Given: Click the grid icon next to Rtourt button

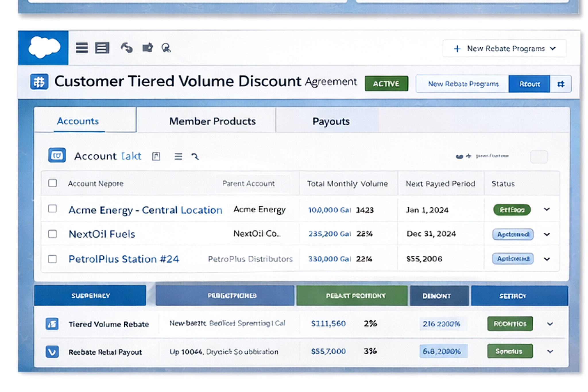Looking at the screenshot, I should [x=560, y=84].
